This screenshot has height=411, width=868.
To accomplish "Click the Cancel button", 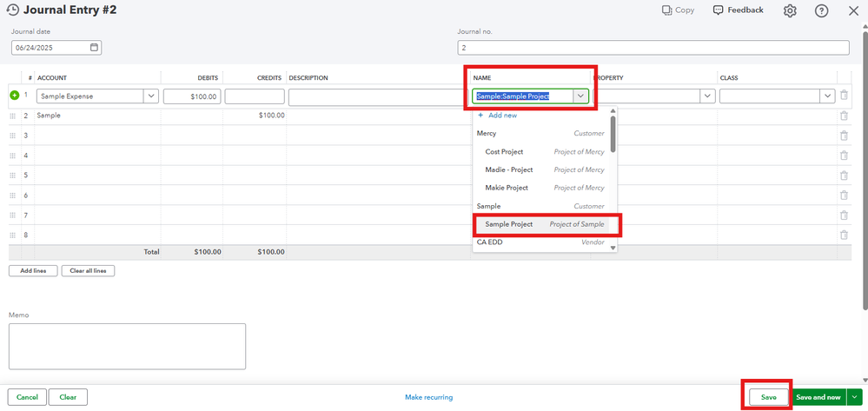I will tap(27, 397).
